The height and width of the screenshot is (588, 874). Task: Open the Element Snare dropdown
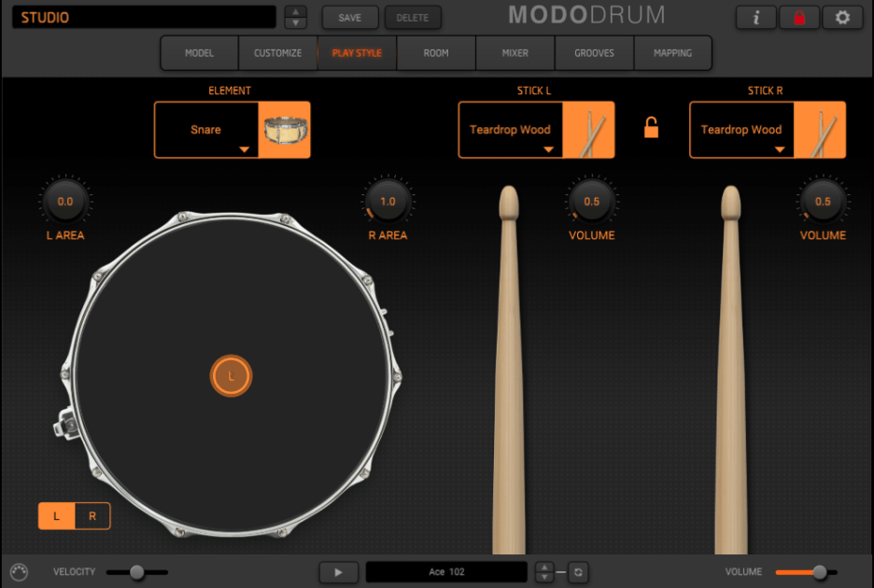[x=206, y=130]
